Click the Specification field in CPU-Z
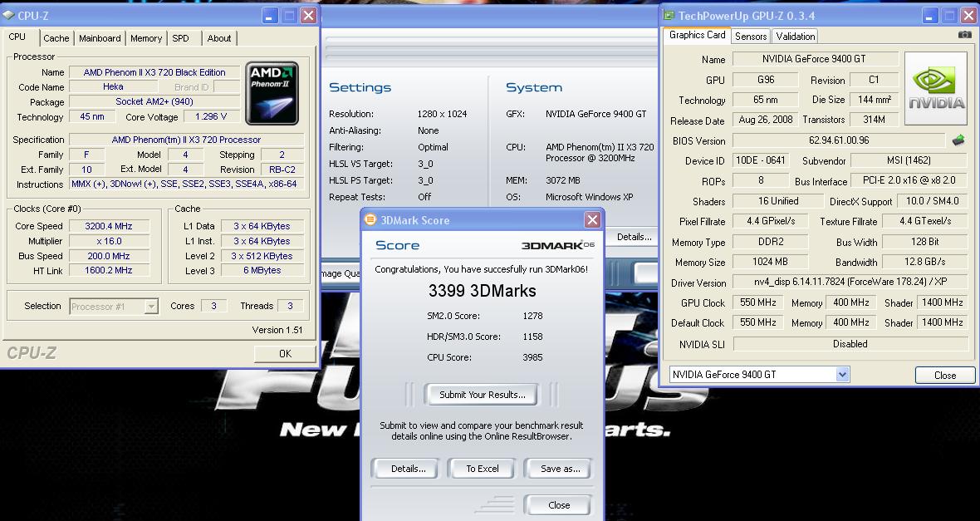Viewport: 980px width, 521px height. 186,140
